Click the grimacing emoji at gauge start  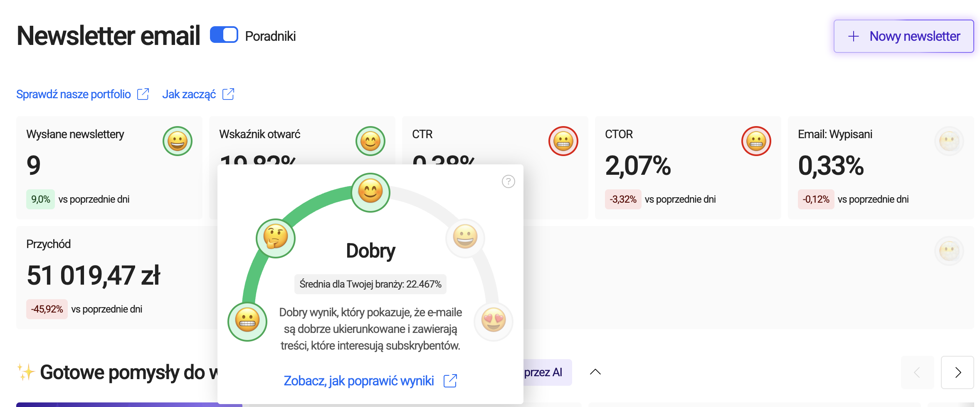tap(247, 321)
